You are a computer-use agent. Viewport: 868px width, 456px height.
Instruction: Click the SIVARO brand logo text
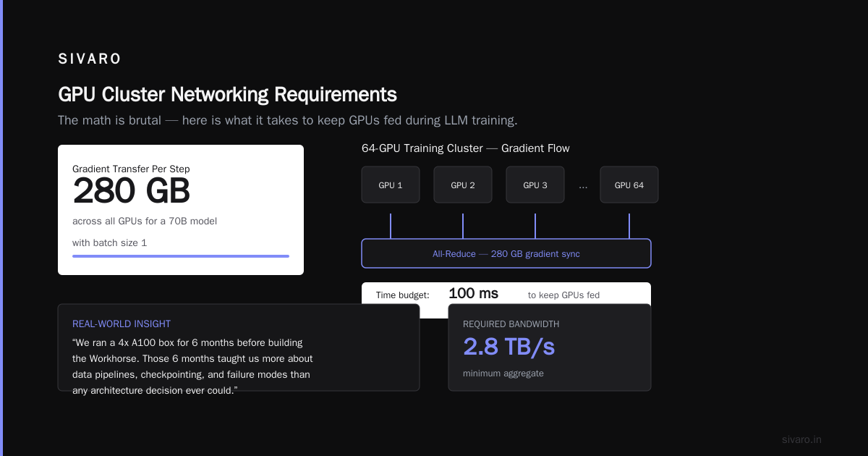tap(90, 59)
